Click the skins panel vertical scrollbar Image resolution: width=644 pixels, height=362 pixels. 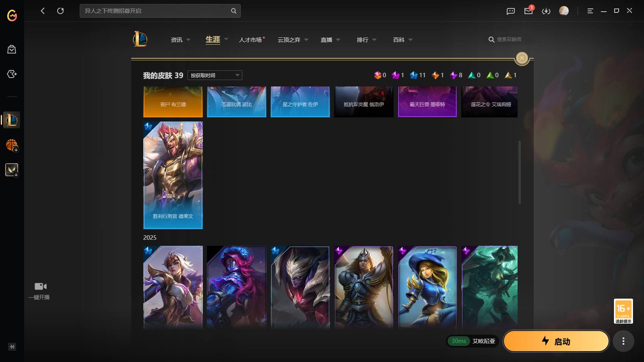[x=520, y=172]
